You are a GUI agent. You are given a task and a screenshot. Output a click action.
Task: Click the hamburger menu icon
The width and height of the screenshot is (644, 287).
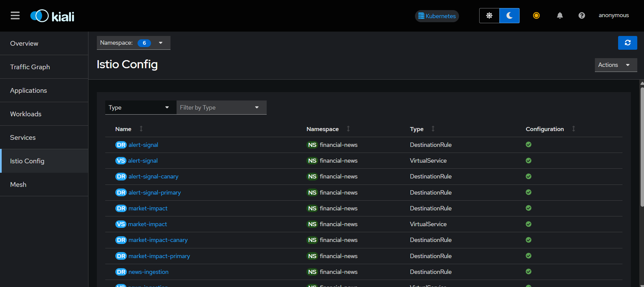click(15, 16)
